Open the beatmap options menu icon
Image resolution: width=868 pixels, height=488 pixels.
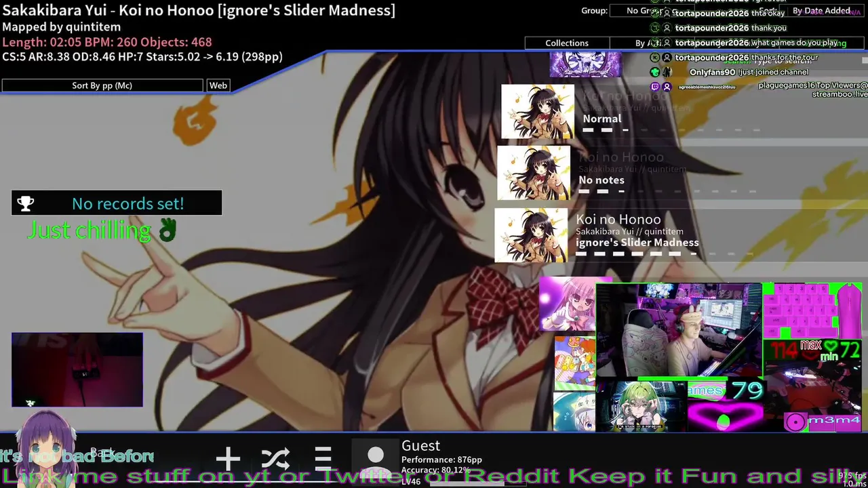point(323,459)
